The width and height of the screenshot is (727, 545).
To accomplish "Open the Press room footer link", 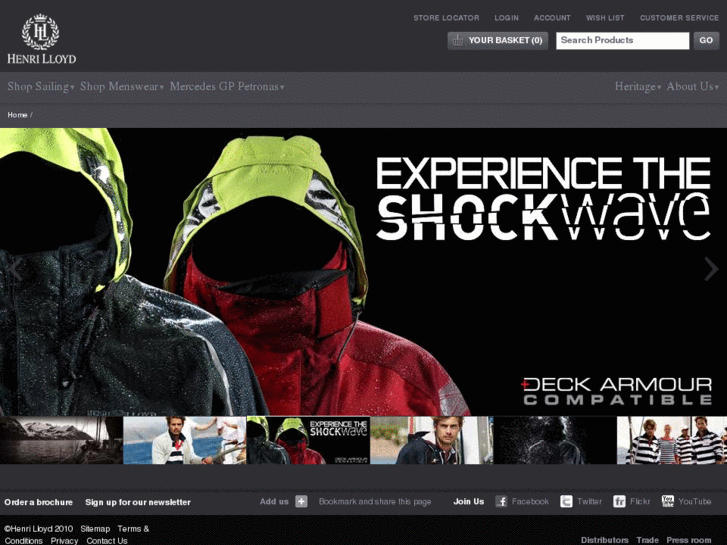I will [689, 540].
